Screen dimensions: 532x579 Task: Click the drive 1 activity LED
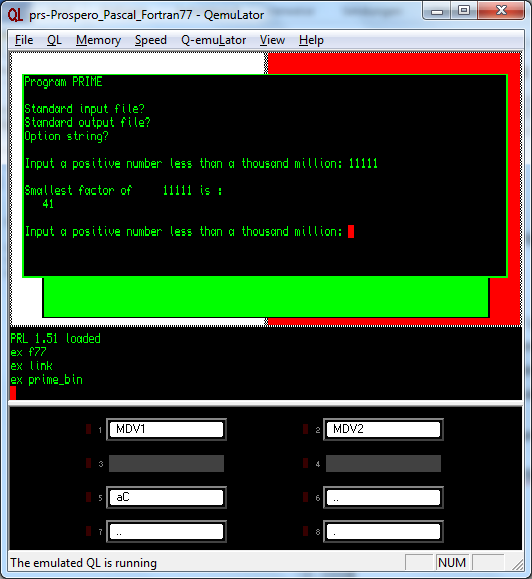[89, 429]
